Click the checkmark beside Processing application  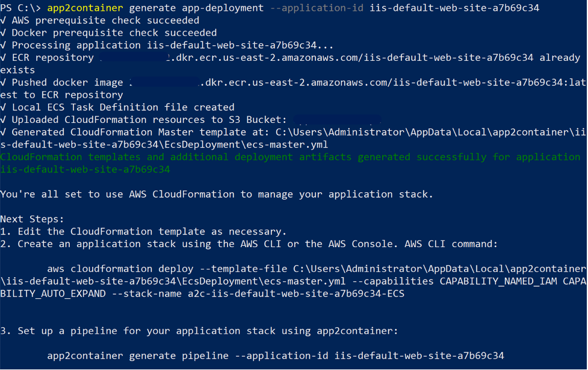[x=5, y=45]
